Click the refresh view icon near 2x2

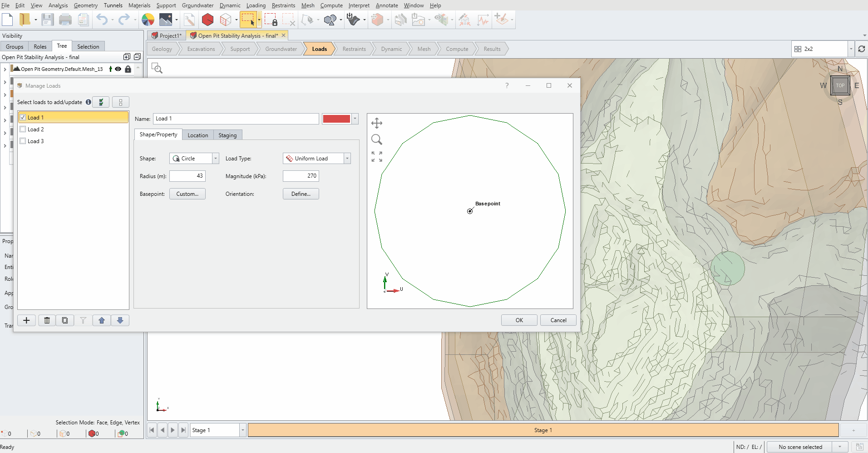pos(861,49)
